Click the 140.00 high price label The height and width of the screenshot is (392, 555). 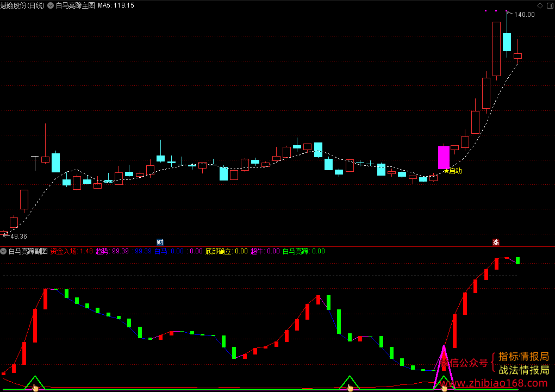(x=524, y=15)
